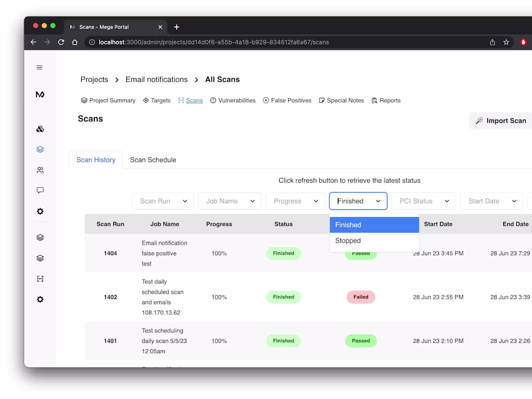Click the Targets crosshair icon in the navigation
This screenshot has width=532, height=399.
click(x=145, y=100)
